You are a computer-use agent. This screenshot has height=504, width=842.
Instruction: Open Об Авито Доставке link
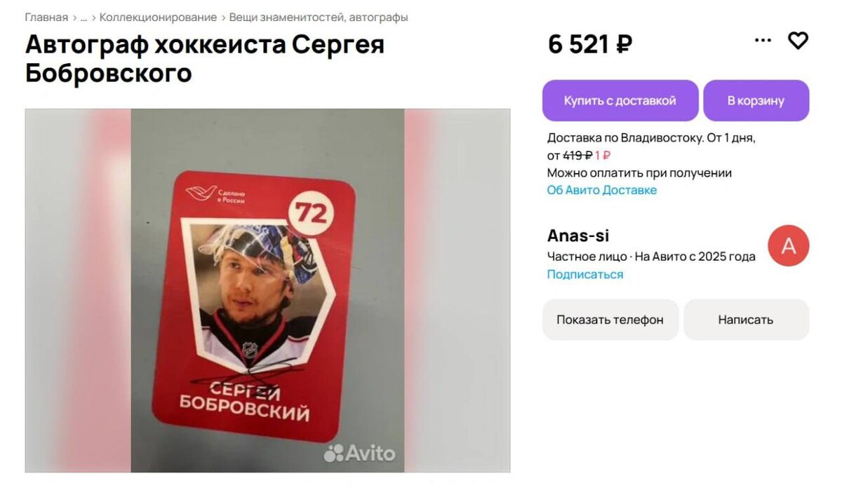tap(602, 191)
